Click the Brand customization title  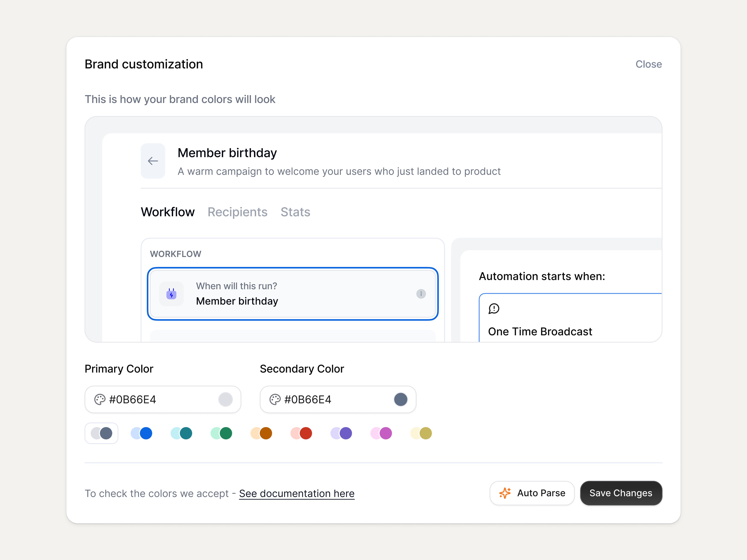[x=144, y=64]
